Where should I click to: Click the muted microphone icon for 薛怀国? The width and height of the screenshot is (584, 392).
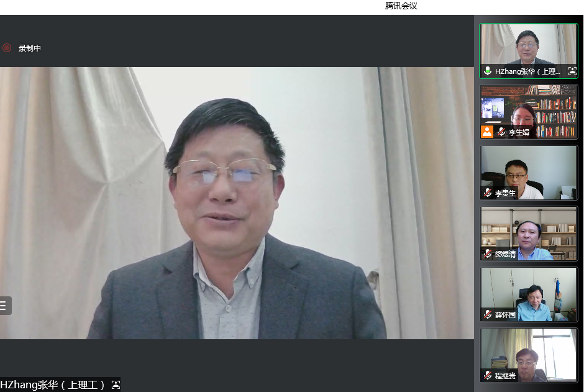coord(488,315)
